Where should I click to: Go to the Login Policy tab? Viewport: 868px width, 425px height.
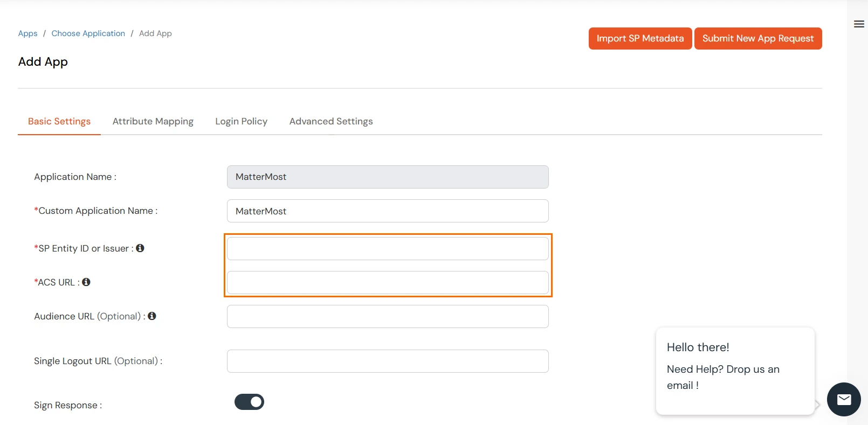tap(241, 121)
